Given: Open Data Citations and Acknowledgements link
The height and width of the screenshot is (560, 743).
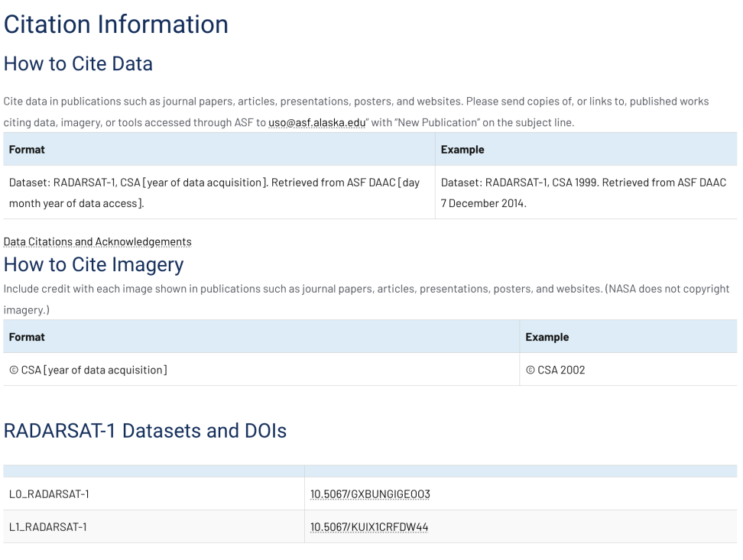Looking at the screenshot, I should pos(98,241).
